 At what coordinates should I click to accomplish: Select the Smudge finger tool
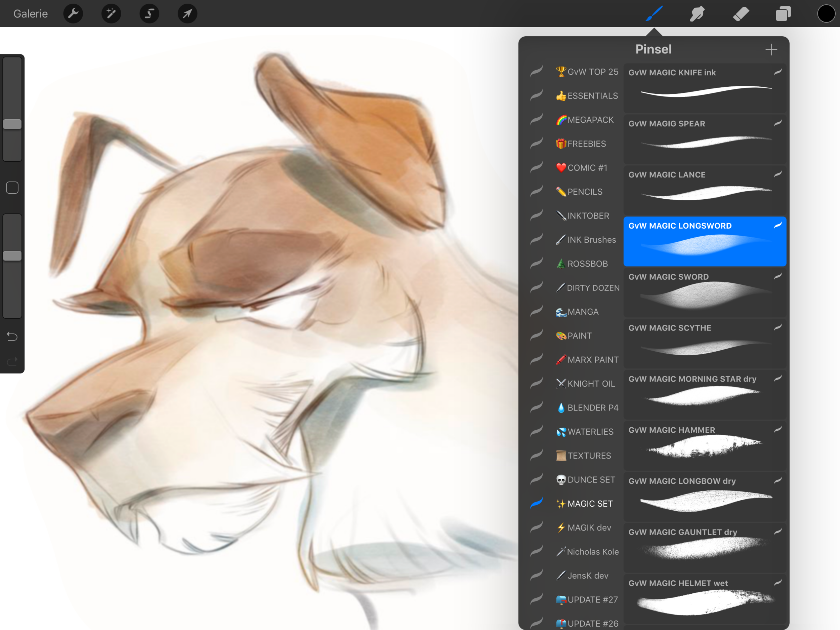pos(697,14)
